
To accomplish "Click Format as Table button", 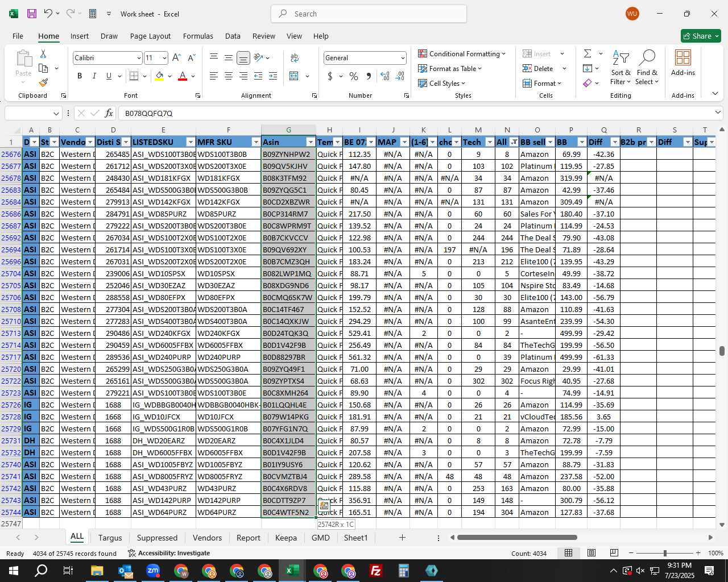I will point(450,68).
